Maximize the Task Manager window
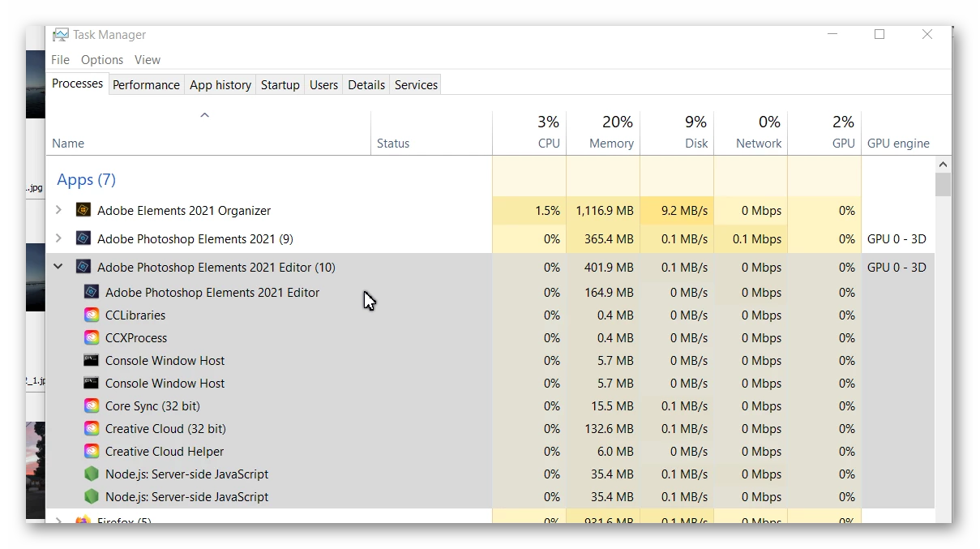This screenshot has height=549, width=980. click(879, 35)
